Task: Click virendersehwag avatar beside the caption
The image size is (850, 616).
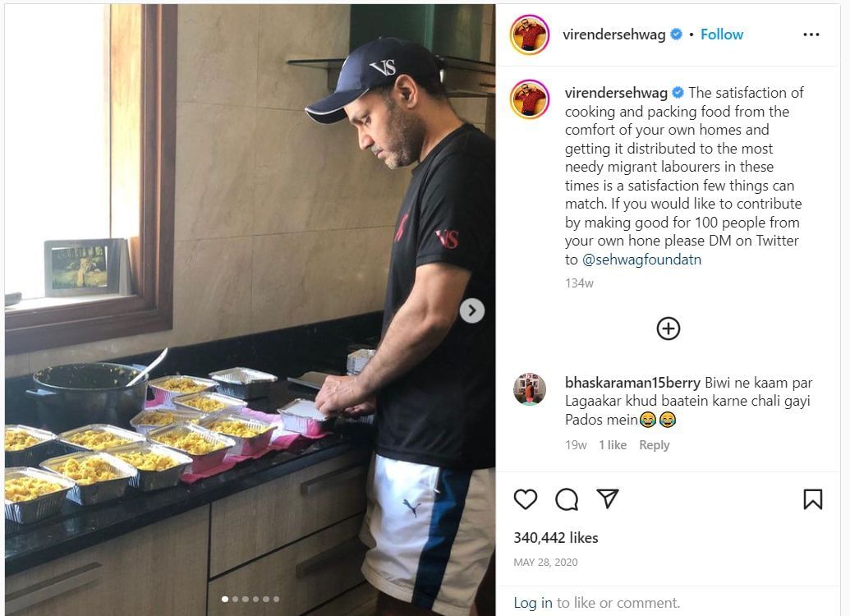Action: [x=530, y=99]
